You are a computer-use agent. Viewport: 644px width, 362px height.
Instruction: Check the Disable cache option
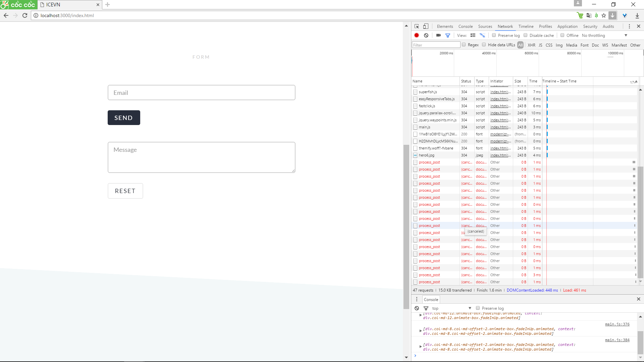(x=526, y=35)
